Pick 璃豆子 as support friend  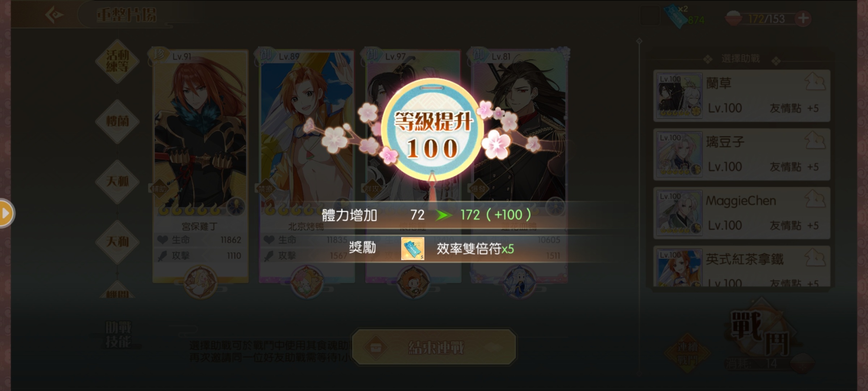(x=742, y=155)
